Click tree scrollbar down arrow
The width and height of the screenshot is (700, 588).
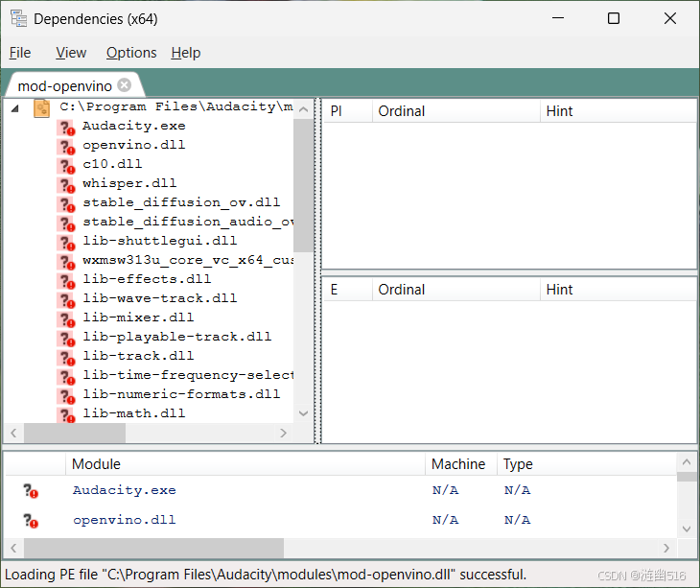(x=304, y=413)
